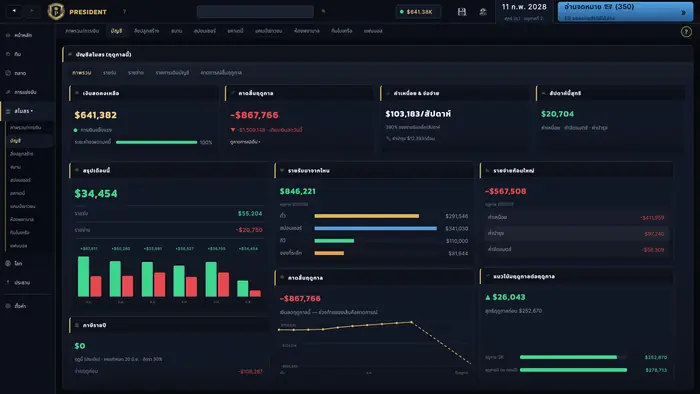Click the chairman icon beside ประธาน
This screenshot has width=700, height=394.
[8, 282]
